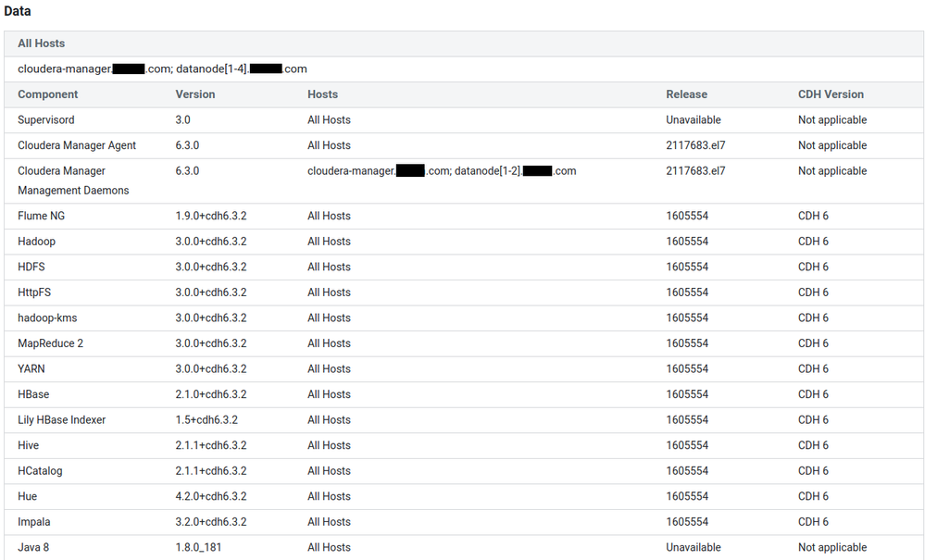Screen dimensions: 925x560
Task: Click Supervisord version 3.0
Action: (183, 119)
